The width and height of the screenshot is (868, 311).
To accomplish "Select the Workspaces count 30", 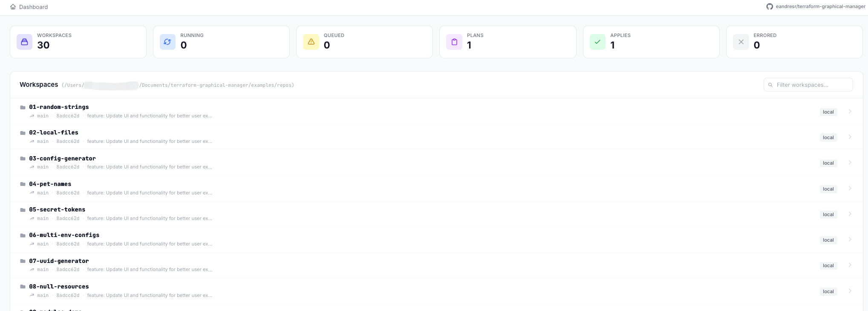I will pos(43,45).
